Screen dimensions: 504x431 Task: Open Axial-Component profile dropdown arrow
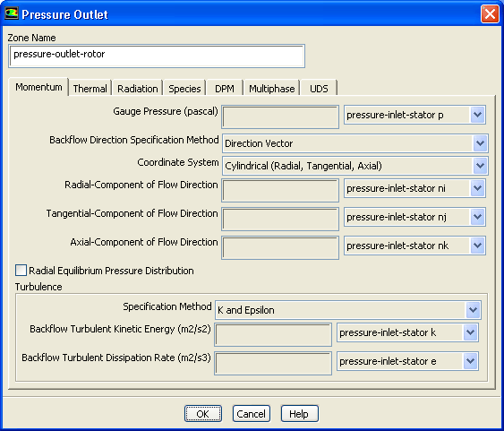click(x=477, y=246)
